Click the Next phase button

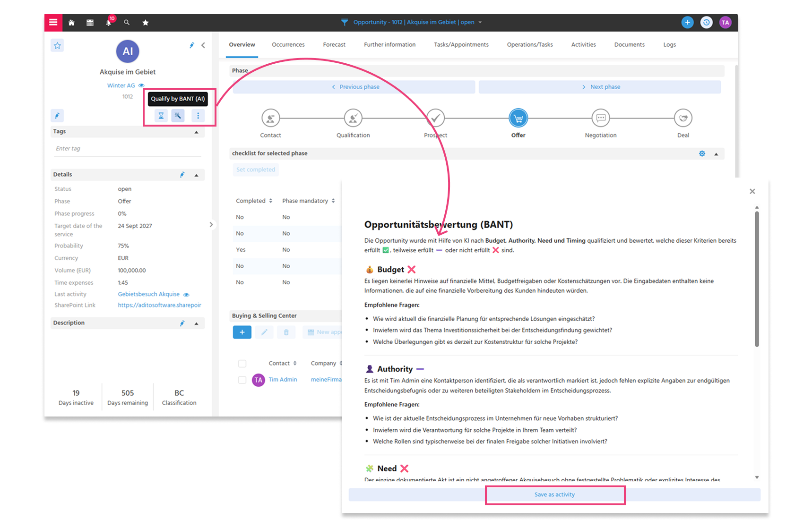(x=600, y=87)
